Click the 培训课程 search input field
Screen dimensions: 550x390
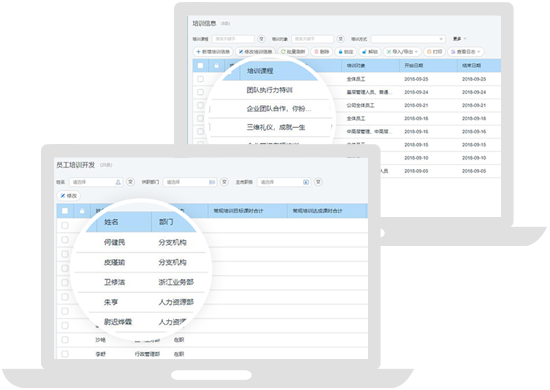click(233, 39)
